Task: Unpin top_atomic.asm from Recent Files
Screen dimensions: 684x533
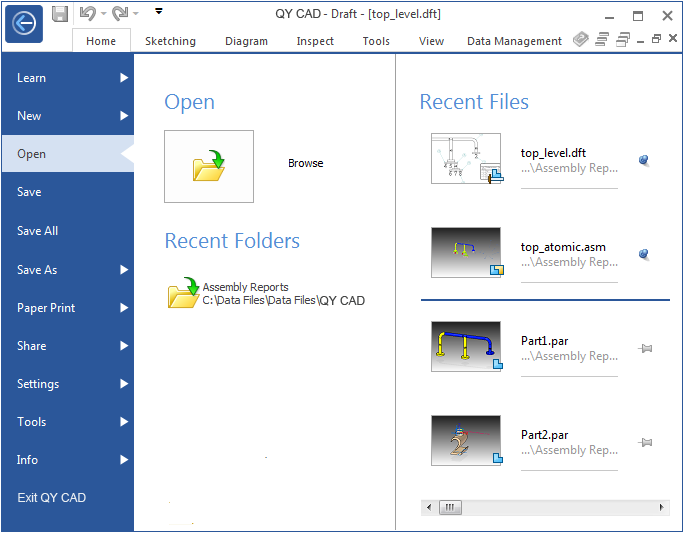Action: 645,255
